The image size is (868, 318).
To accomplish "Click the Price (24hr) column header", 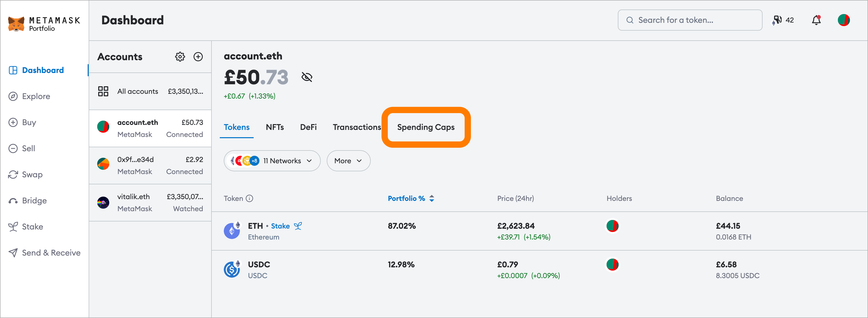I will pos(516,199).
